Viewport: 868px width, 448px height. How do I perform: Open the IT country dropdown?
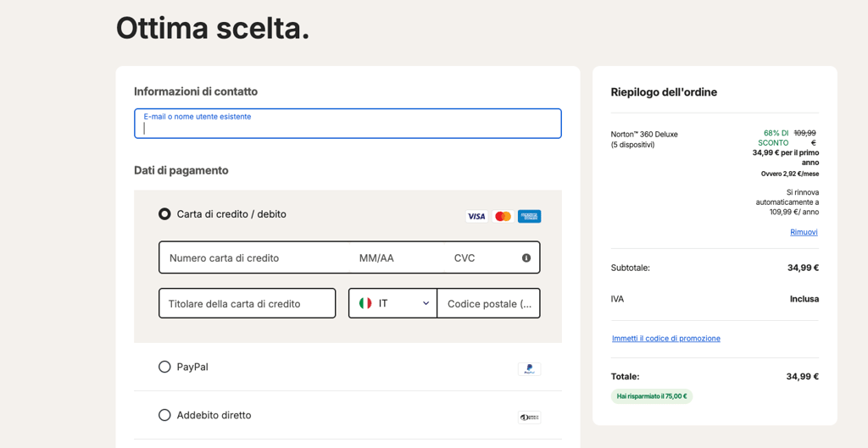(392, 303)
